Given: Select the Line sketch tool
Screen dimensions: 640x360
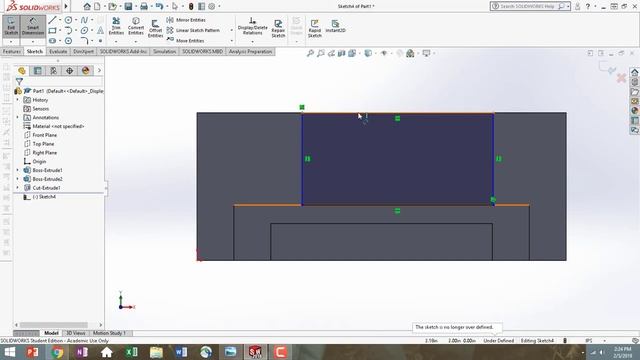Looking at the screenshot, I should click(52, 20).
